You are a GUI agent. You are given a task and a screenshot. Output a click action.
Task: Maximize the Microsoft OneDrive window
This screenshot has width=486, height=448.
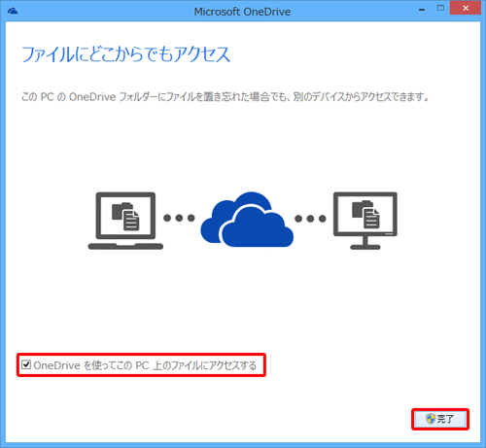(440, 8)
